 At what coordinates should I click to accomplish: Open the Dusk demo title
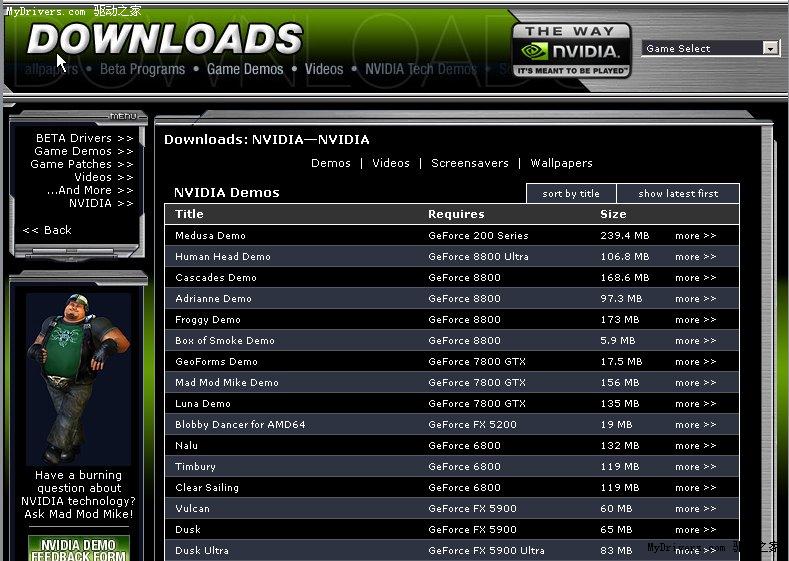(x=188, y=530)
